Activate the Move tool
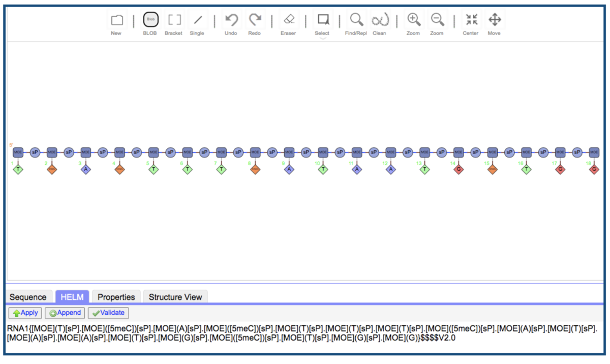Screen dimensions: 610x364 [x=494, y=20]
